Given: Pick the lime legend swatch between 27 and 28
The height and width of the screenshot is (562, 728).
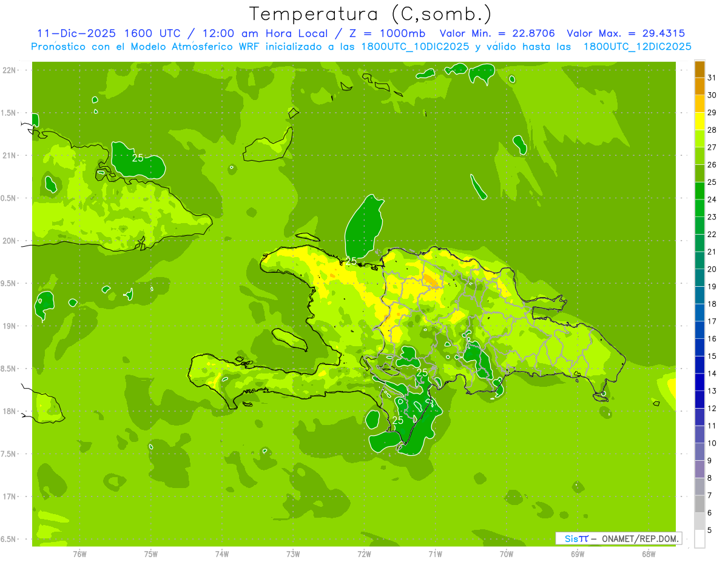Looking at the screenshot, I should pos(699,139).
